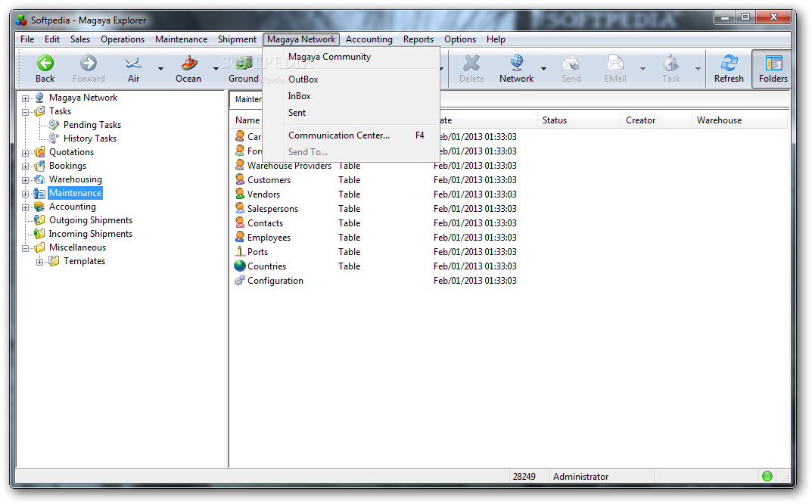The image size is (812, 504).
Task: Click the Outgoing Shipments tree icon
Action: pos(39,220)
